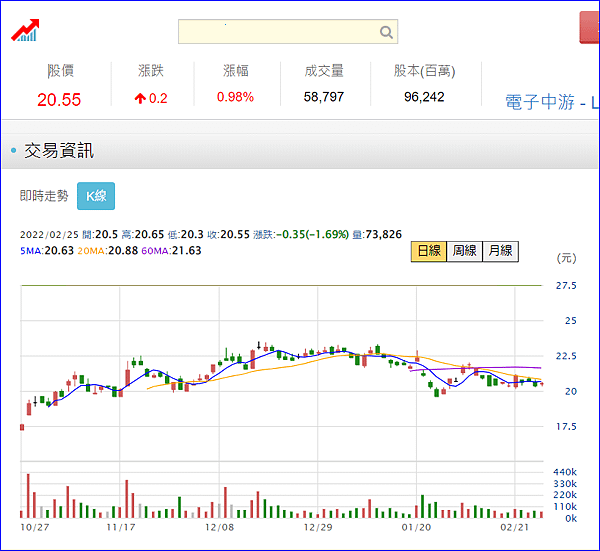Click the date 2022/02/25 in chart info
600x551 pixels.
tap(49, 235)
